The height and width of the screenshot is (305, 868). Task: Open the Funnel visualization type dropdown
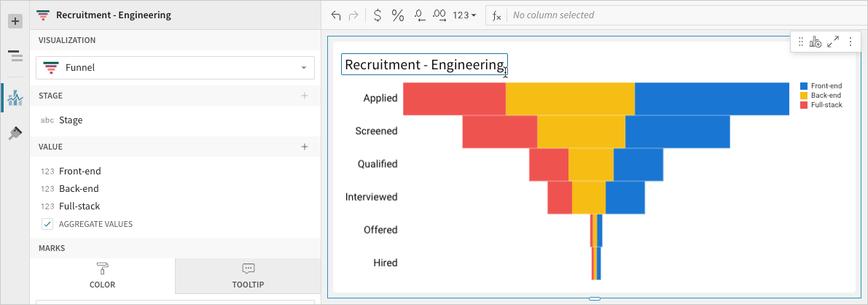pos(175,68)
